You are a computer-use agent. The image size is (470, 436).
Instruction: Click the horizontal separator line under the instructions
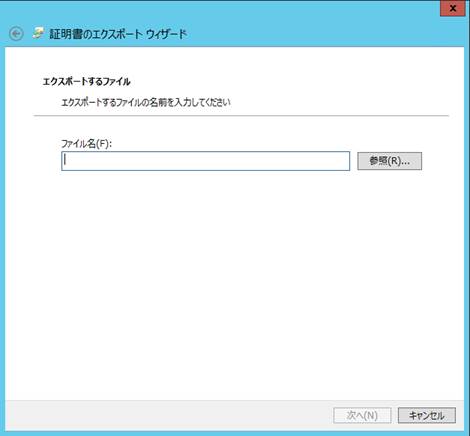241,116
